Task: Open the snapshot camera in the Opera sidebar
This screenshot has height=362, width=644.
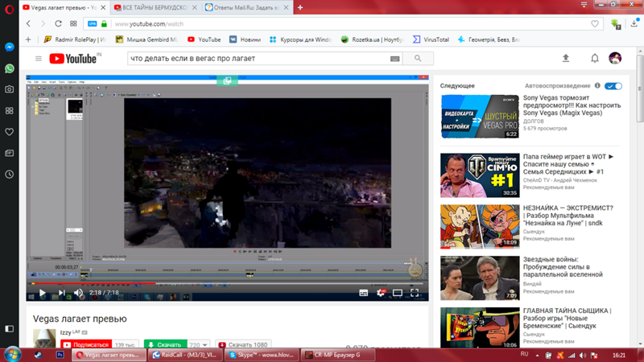Action: [10, 89]
